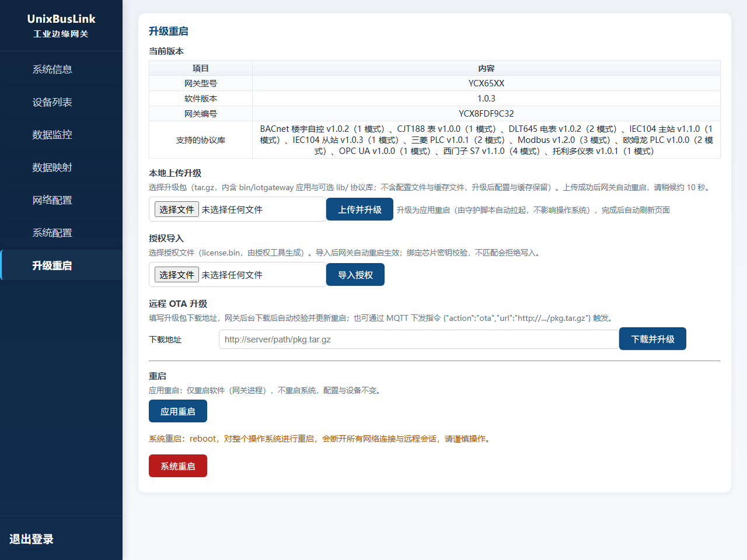747x560 pixels.
Task: Click the 下载地址 field label
Action: 165,339
